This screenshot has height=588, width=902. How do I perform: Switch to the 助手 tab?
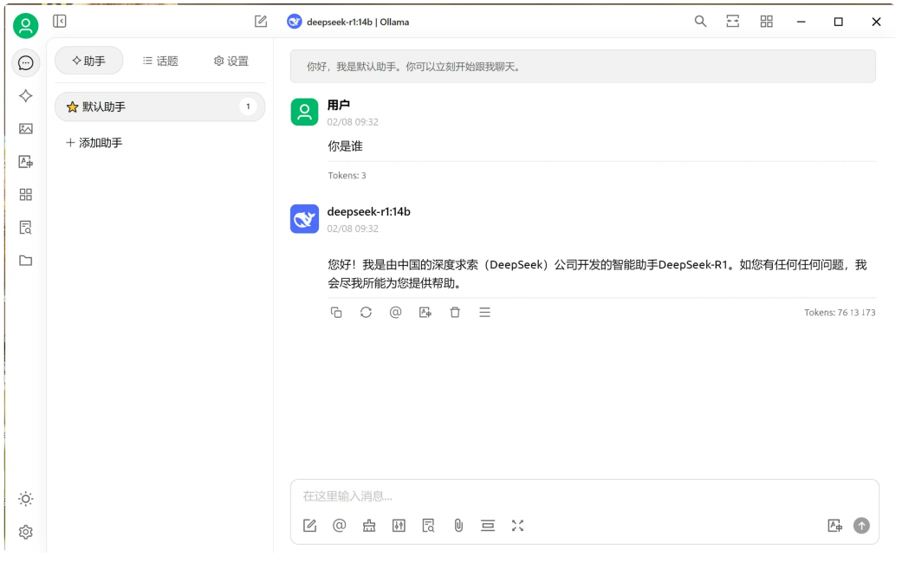(88, 61)
